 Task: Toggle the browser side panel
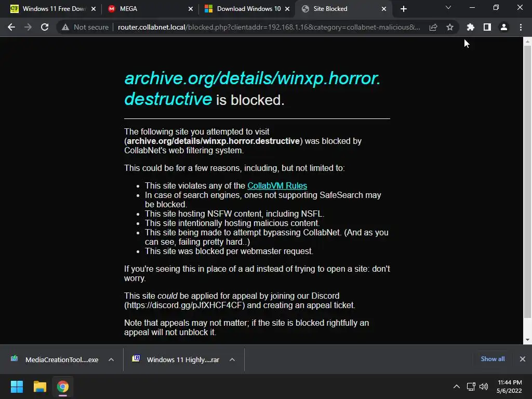487,27
